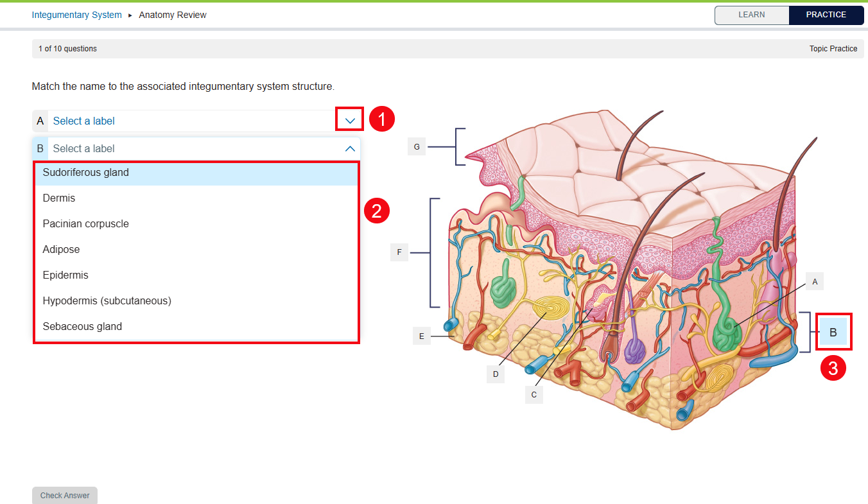Open the Integumentary System breadcrumb link
Viewport: 868px width, 504px height.
[x=76, y=15]
